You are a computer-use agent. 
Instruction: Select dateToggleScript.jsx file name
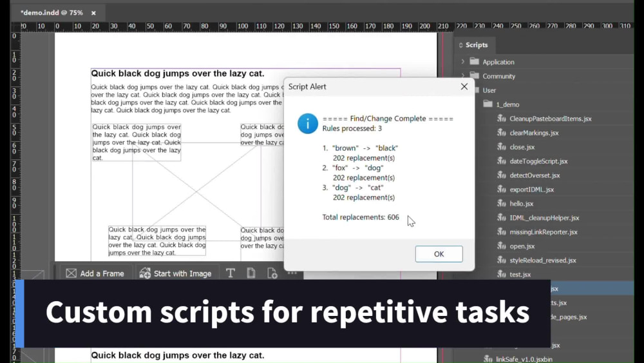(538, 161)
